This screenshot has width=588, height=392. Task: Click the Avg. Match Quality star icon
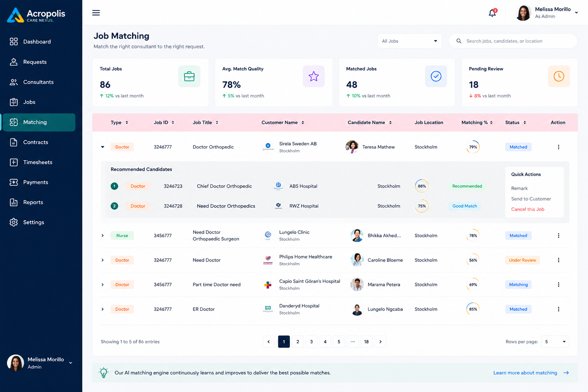tap(314, 76)
